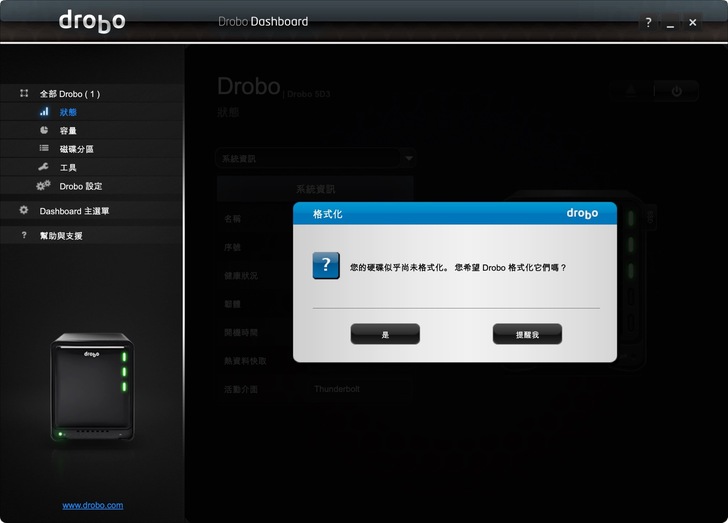Click the question mark icon beside 幫助與支援
Viewport: 728px width, 523px height.
pyautogui.click(x=24, y=236)
